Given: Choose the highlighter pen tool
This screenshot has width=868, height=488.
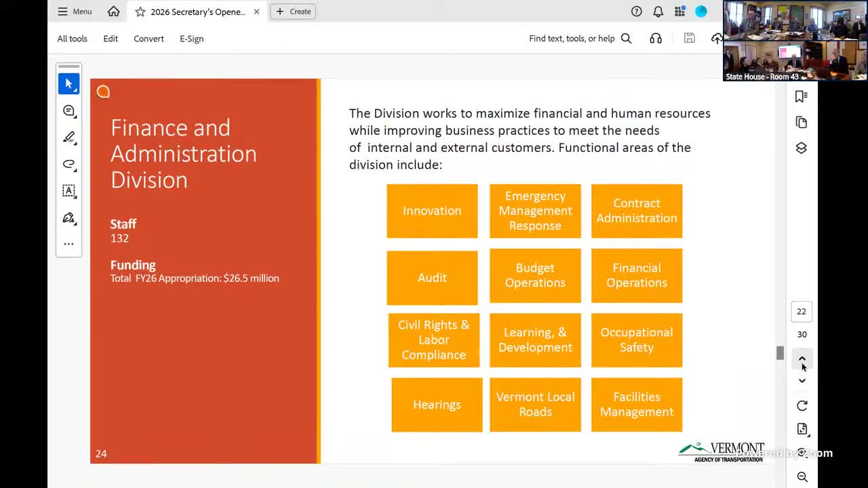Looking at the screenshot, I should coord(68,138).
